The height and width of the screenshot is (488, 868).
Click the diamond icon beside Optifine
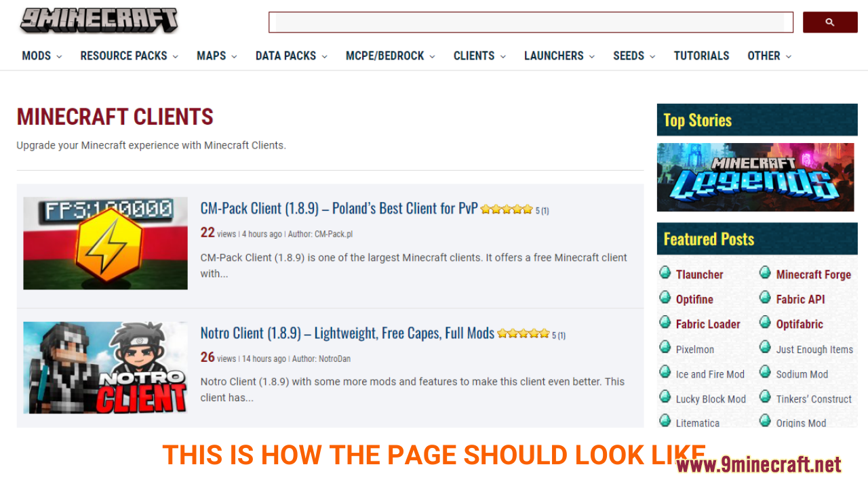tap(665, 297)
